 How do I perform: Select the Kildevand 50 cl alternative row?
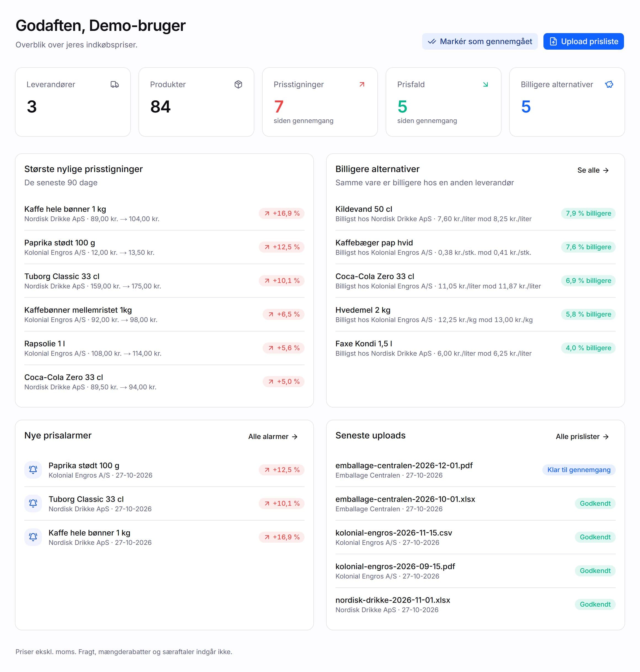click(x=475, y=213)
